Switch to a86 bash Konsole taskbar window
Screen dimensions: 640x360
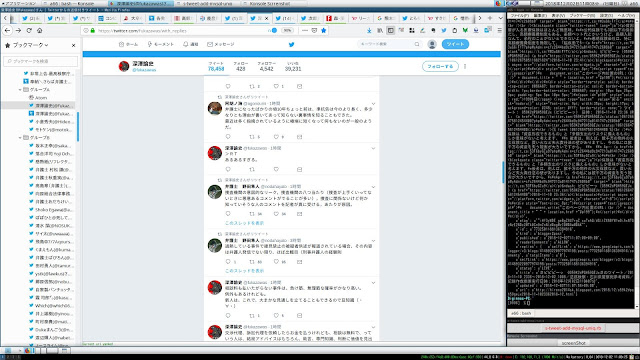(x=74, y=3)
